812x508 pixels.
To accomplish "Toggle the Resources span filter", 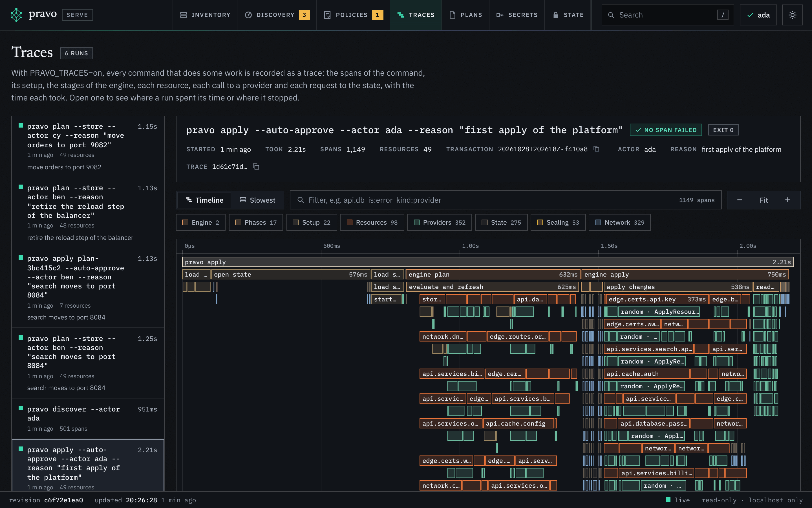I will pyautogui.click(x=372, y=222).
